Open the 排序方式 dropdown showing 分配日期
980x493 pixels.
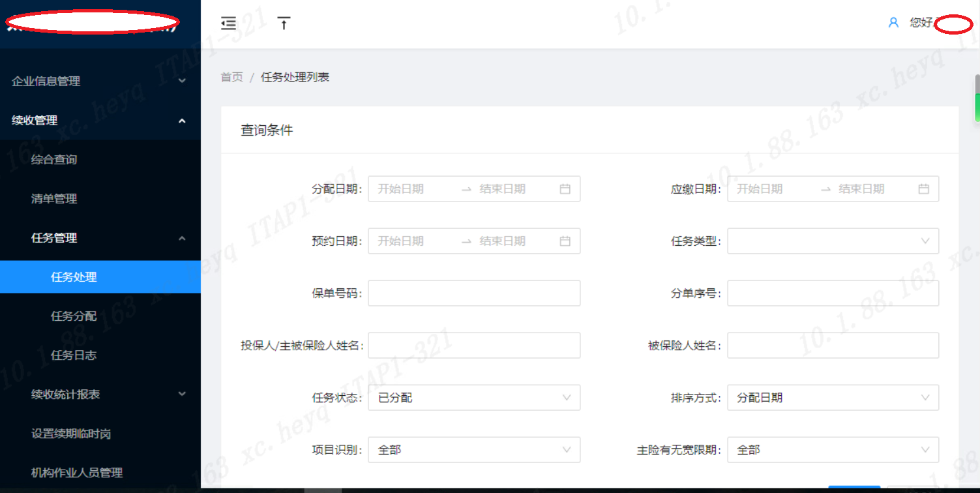pos(833,398)
